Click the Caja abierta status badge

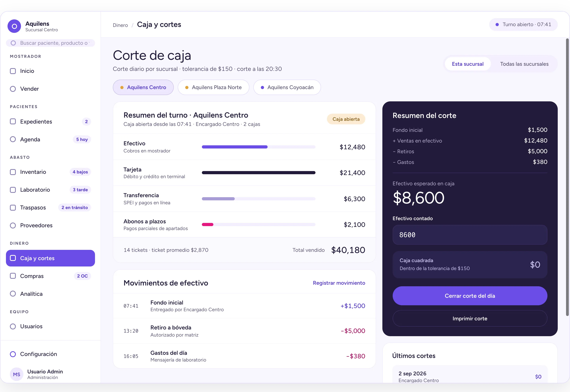point(346,119)
